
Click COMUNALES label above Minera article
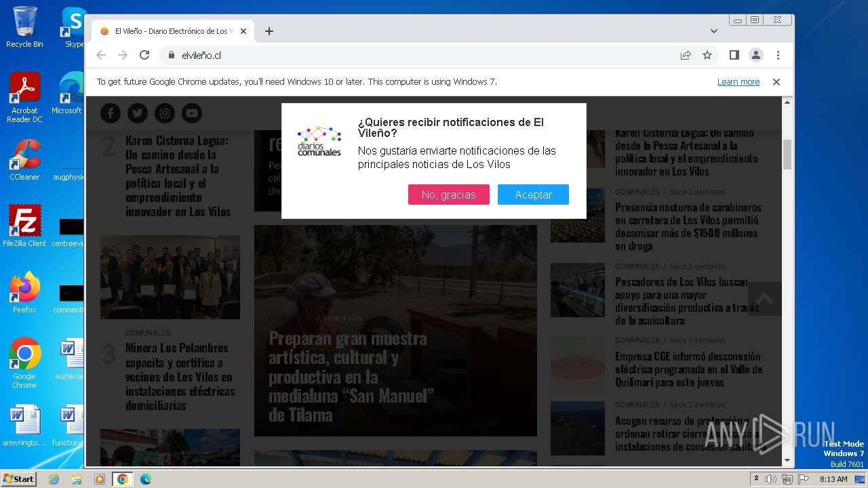coord(148,333)
